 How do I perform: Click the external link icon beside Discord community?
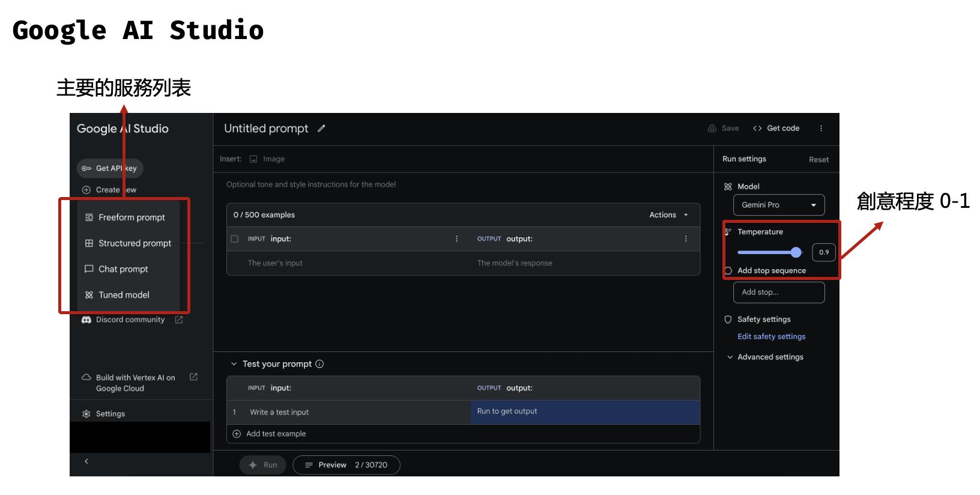[x=179, y=320]
